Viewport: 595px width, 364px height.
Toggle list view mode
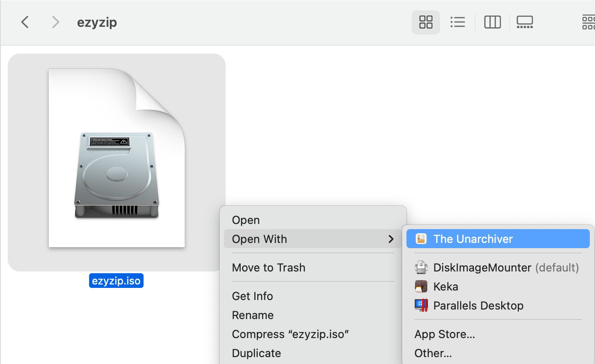pos(458,22)
